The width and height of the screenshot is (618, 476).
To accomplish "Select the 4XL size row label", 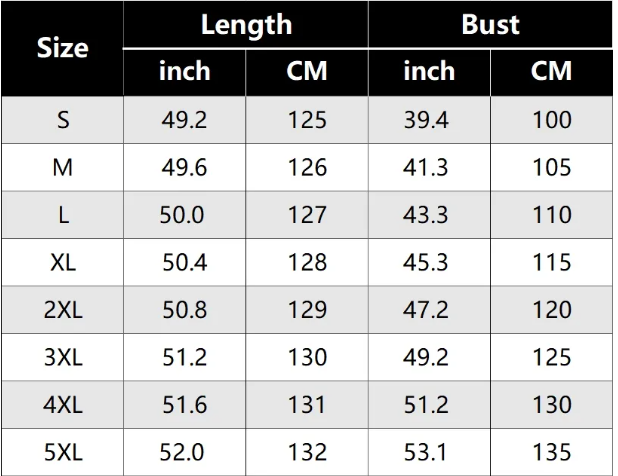I will click(x=63, y=404).
